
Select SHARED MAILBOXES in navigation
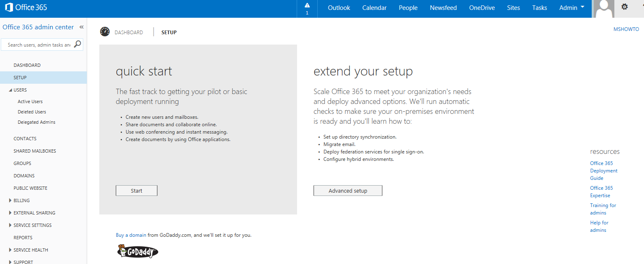pos(35,151)
